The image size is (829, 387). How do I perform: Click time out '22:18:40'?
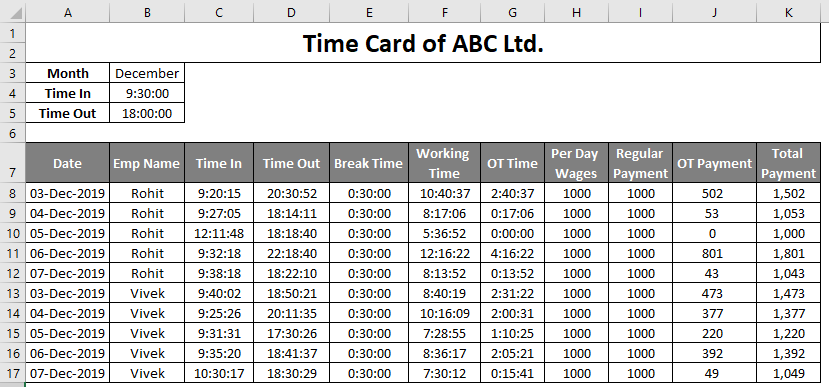291,253
